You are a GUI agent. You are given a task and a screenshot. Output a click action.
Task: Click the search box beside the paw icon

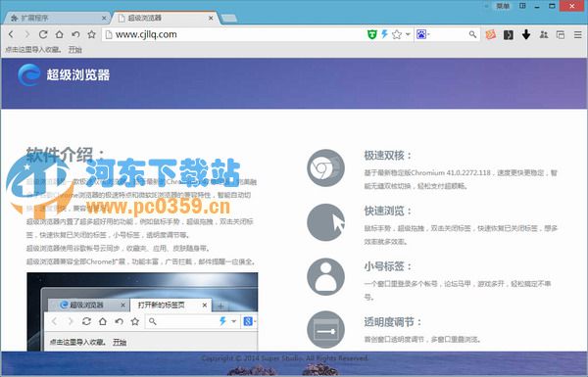coord(449,34)
